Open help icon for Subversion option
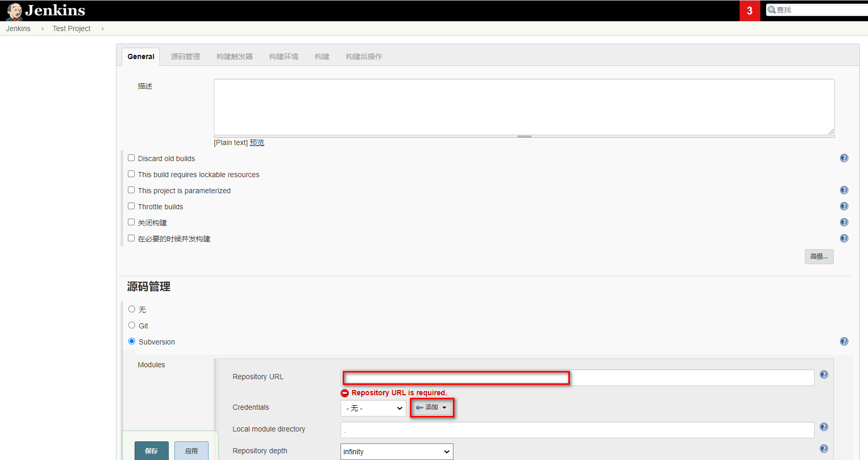This screenshot has height=460, width=868. (844, 341)
